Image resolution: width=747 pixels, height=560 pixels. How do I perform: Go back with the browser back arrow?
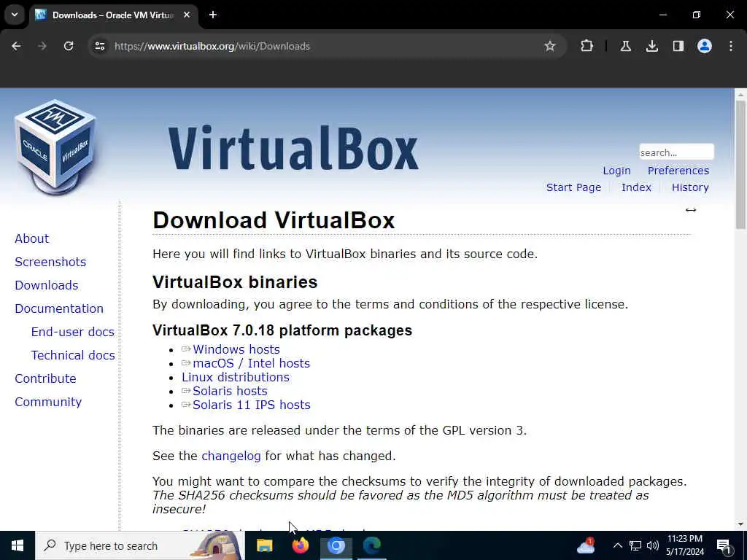tap(16, 46)
